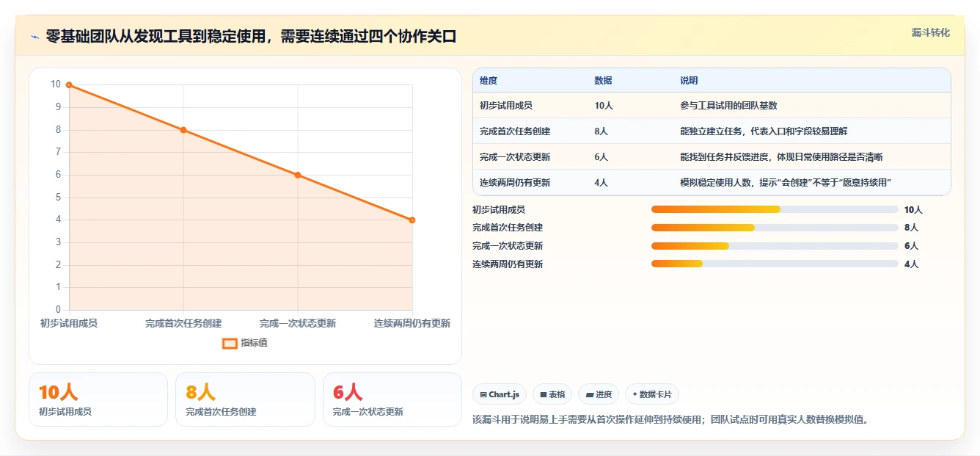Click x-axis label 完成首次任务创建

(183, 323)
